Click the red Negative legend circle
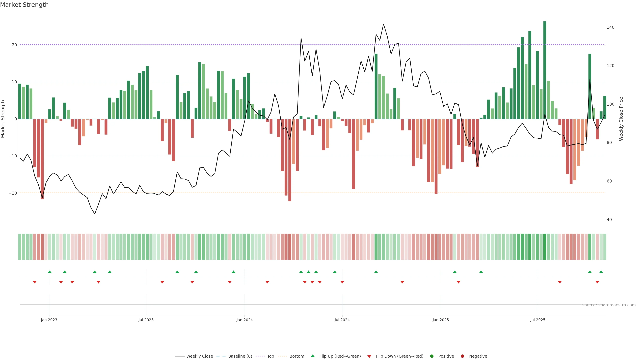Viewport: 644px width, 362px height. 462,356
